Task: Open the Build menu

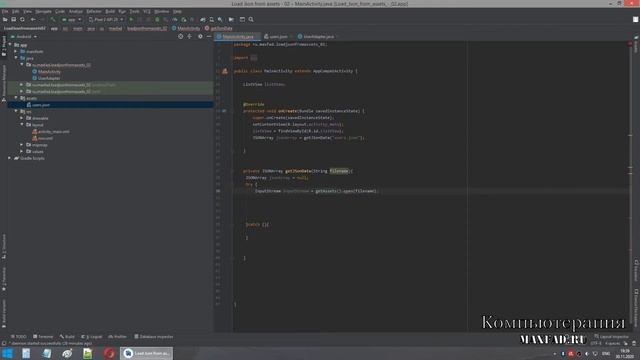Action: [110, 11]
